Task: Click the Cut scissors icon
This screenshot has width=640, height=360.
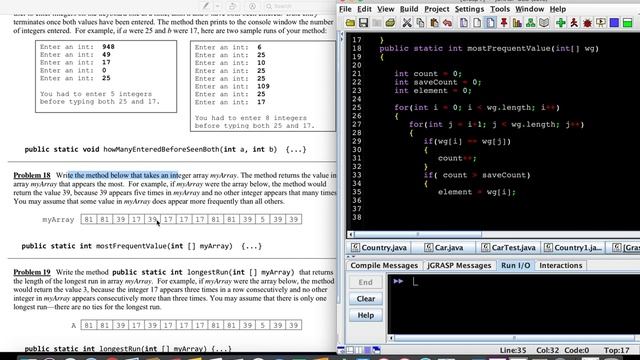Action: point(407,23)
